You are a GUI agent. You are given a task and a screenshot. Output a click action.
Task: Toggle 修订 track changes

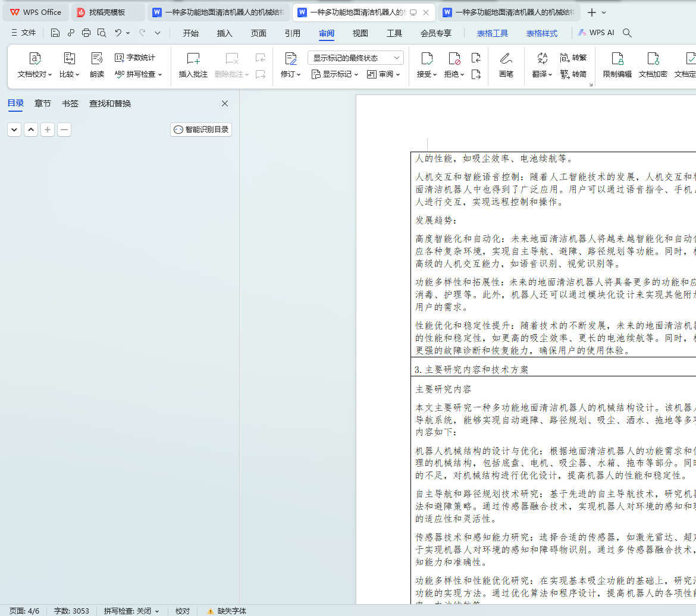point(290,65)
